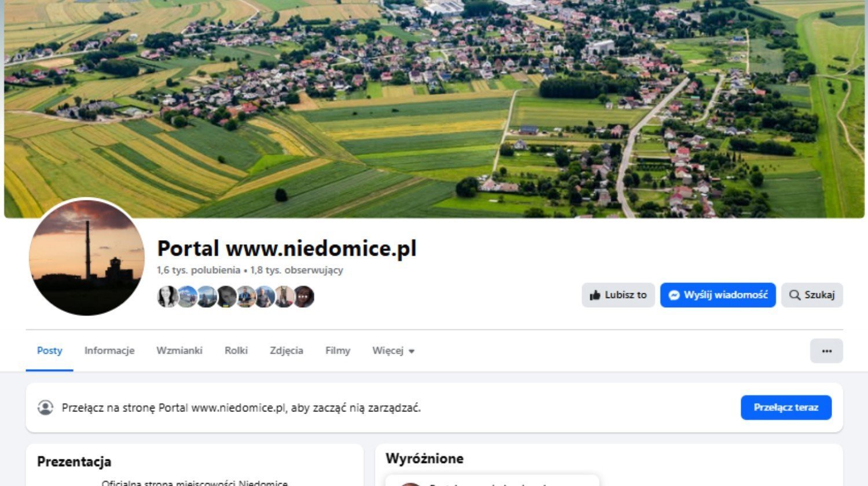Click the Portal www.niedomice.pl page title
The image size is (868, 486).
[x=286, y=248]
